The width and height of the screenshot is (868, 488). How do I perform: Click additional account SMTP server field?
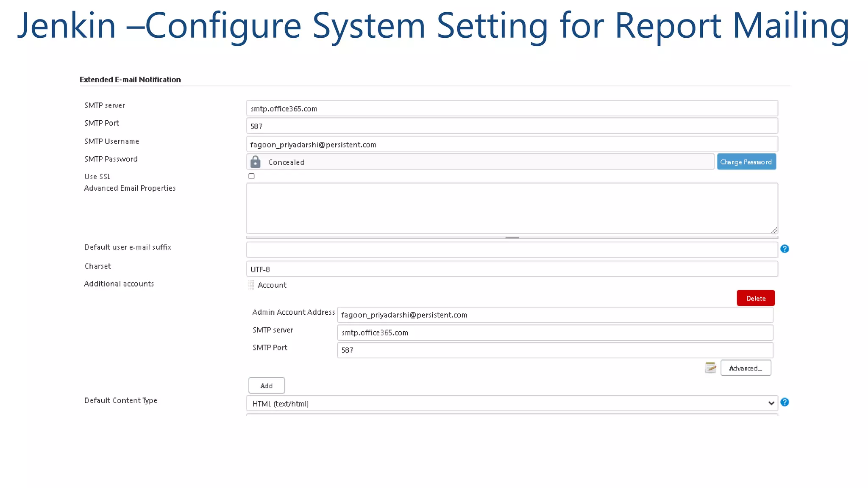click(555, 333)
